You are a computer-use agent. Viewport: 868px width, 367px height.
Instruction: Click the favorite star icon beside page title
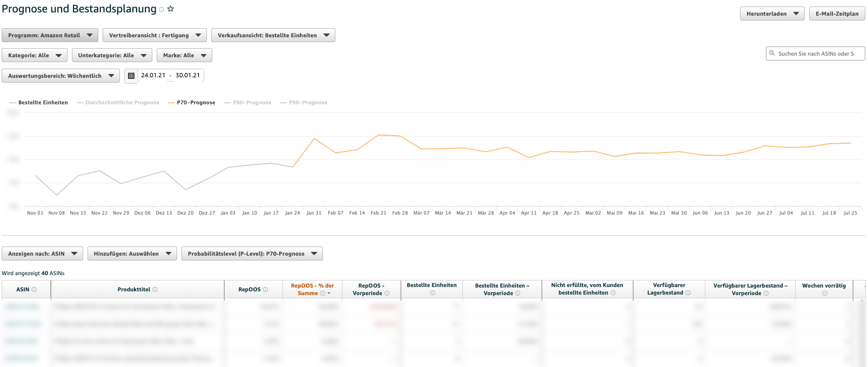point(171,9)
